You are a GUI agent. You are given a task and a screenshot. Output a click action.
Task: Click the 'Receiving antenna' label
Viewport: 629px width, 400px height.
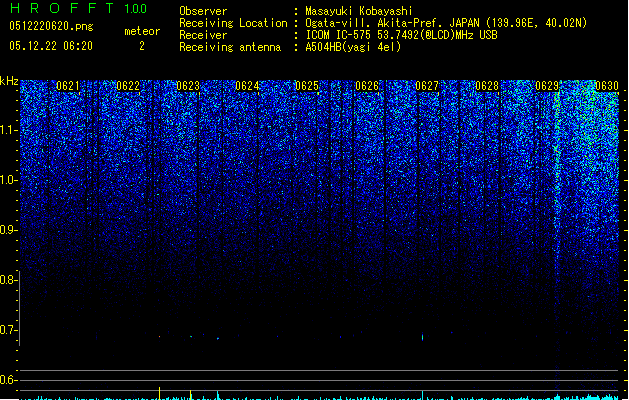click(x=230, y=47)
